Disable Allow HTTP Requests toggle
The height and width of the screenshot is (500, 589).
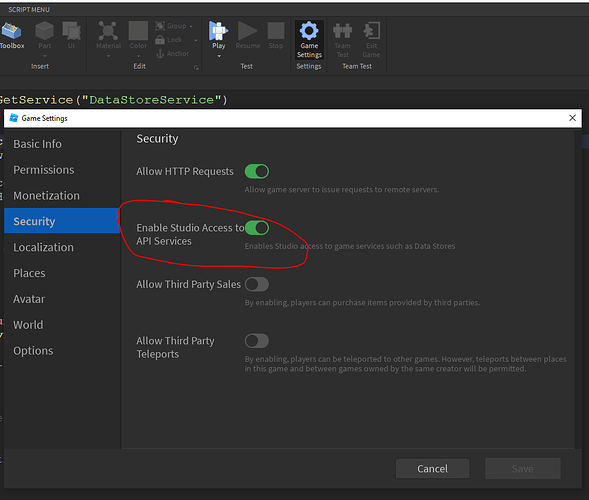pos(257,171)
